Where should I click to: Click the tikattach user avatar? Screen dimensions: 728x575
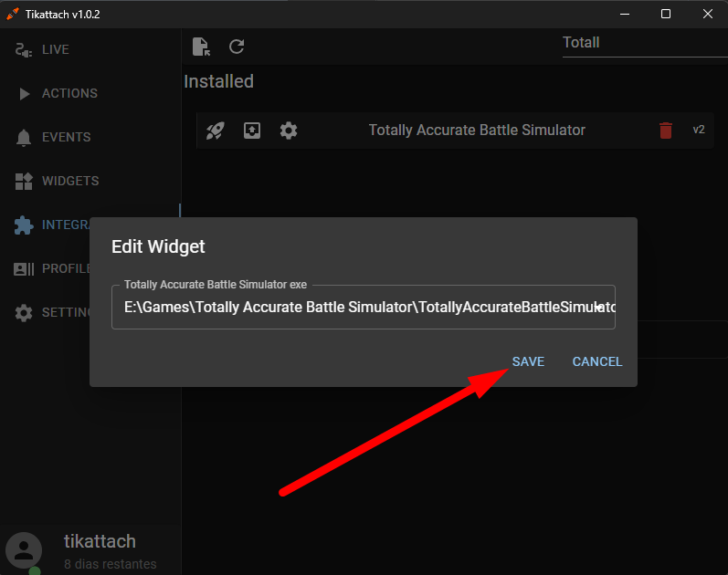pos(24,550)
